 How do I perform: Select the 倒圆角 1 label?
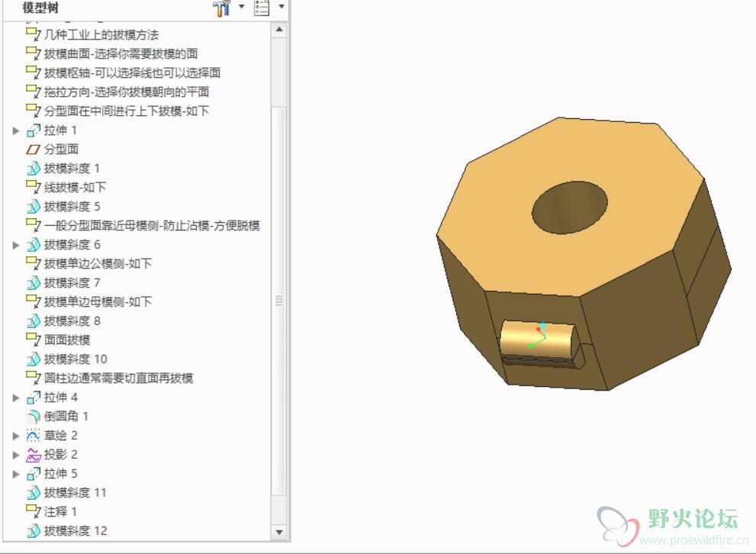66,417
